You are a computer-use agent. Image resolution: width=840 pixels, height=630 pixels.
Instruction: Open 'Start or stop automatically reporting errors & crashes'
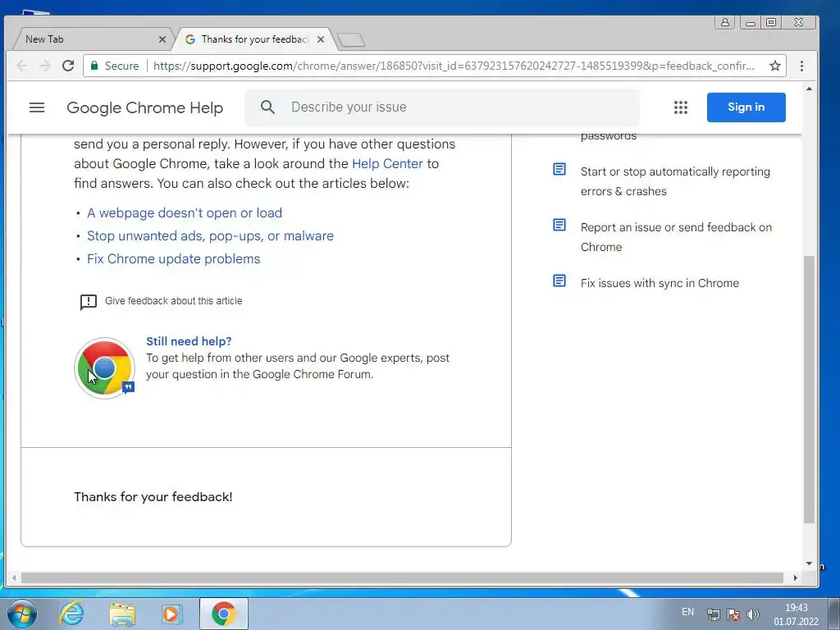(x=675, y=181)
